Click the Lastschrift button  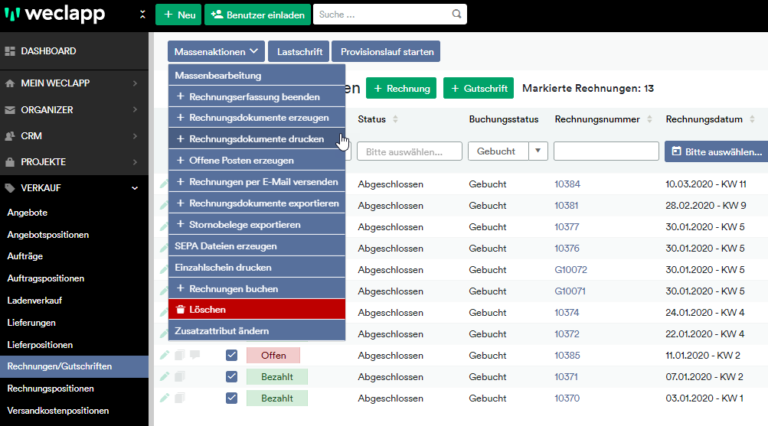click(x=299, y=51)
